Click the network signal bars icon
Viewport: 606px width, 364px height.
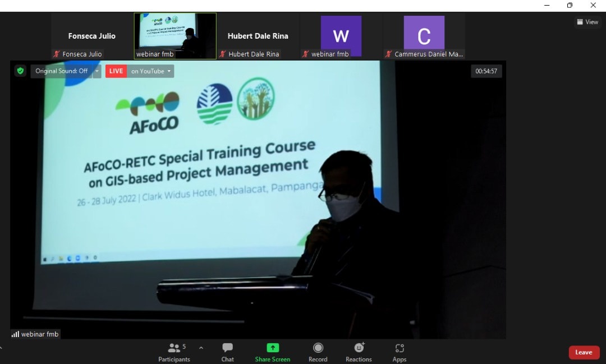click(16, 334)
